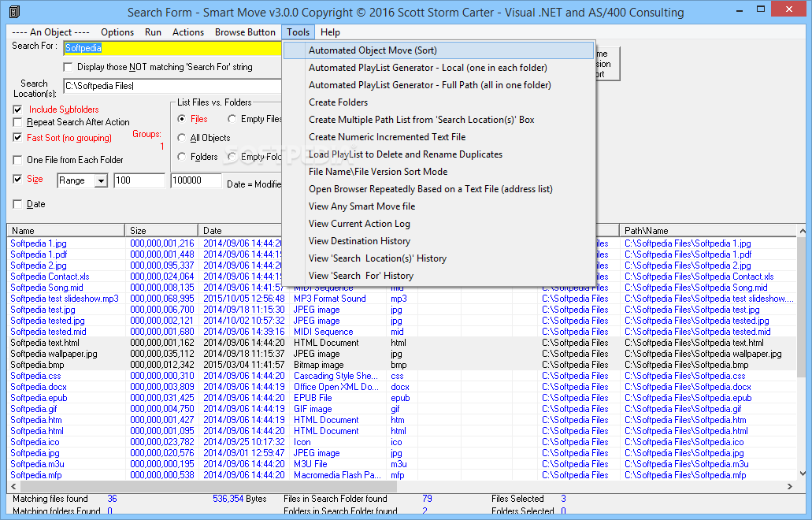Screen dimensions: 812x520
Task: Select Open Browser Repeatedly Based on Text File
Action: click(x=439, y=189)
